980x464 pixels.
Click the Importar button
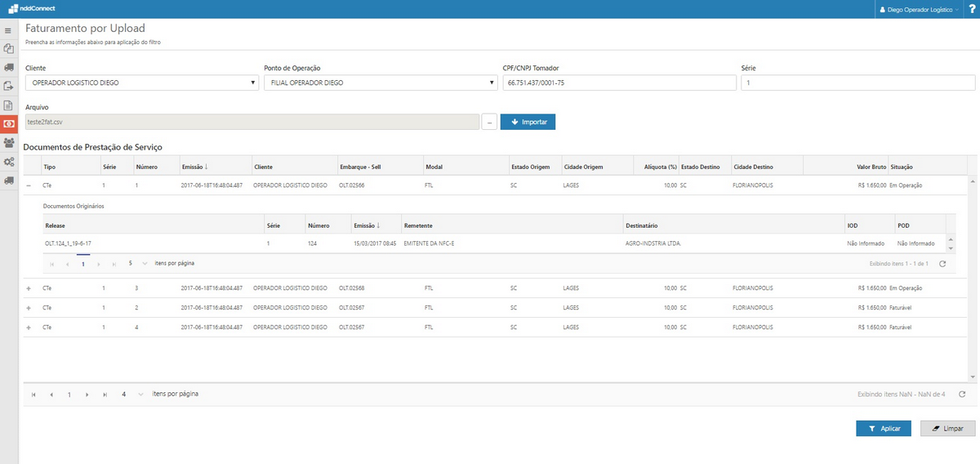[x=528, y=122]
